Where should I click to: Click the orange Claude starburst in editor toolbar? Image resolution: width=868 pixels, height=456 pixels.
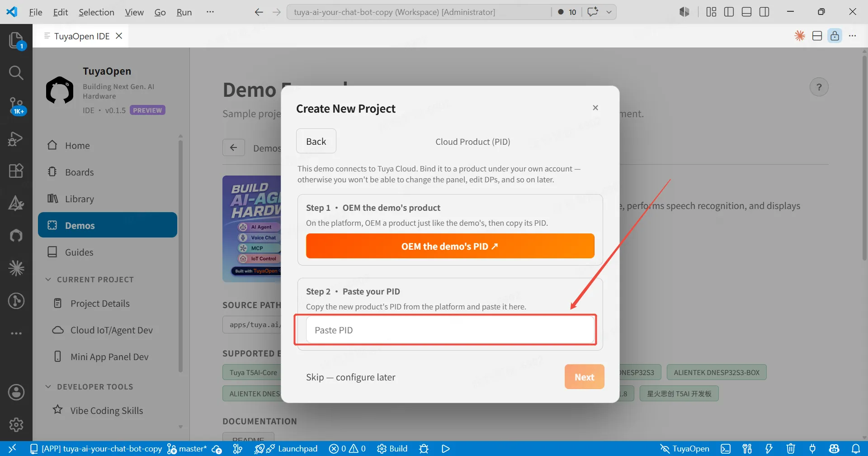point(800,36)
